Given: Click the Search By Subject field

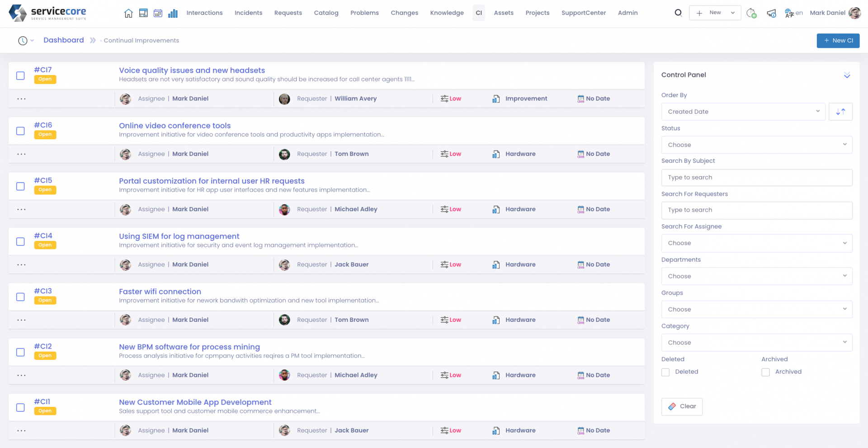Looking at the screenshot, I should [x=756, y=178].
